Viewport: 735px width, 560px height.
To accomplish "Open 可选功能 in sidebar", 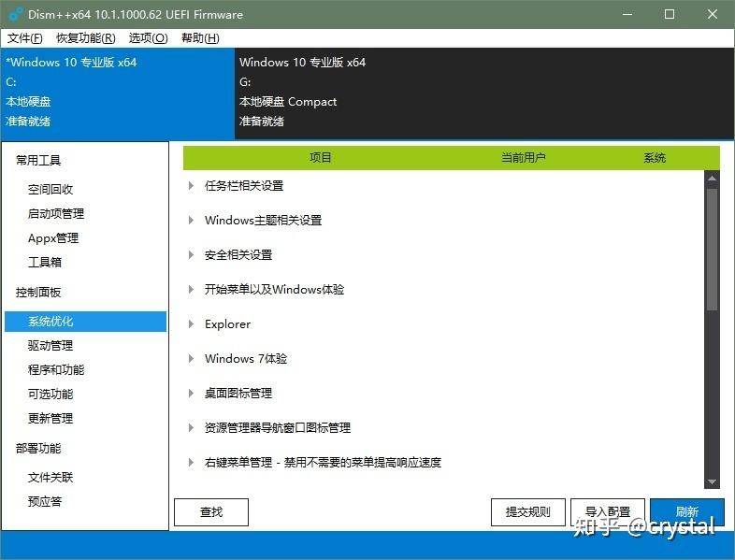I will pos(50,395).
